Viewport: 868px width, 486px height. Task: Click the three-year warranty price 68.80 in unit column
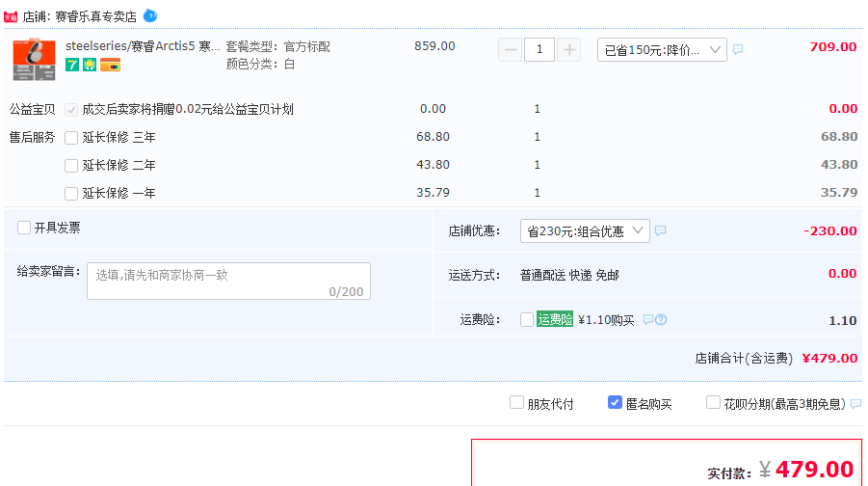433,137
